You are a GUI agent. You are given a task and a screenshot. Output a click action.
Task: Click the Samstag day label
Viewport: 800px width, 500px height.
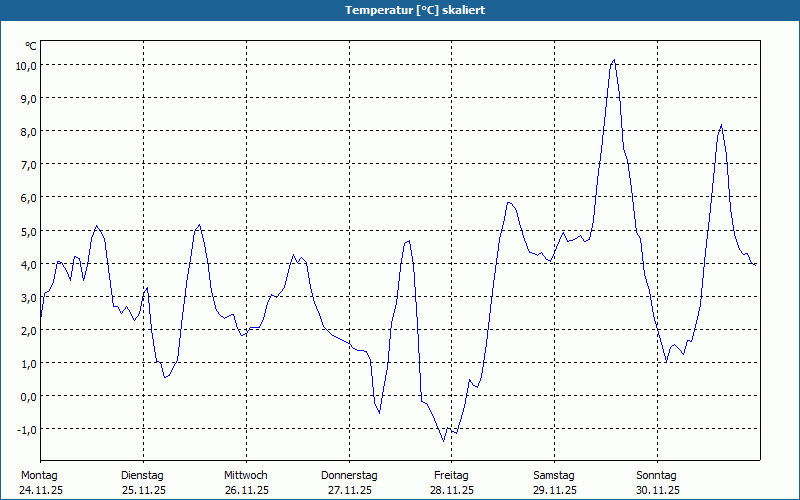554,476
